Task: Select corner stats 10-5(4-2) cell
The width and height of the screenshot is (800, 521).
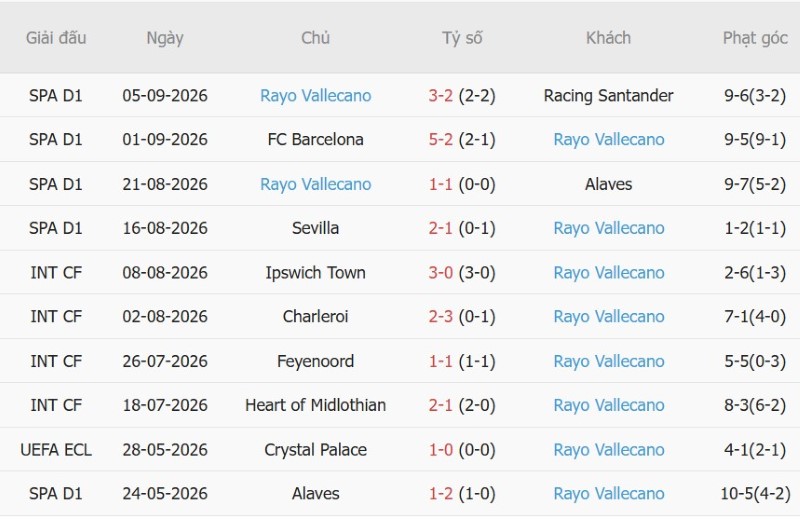Action: point(755,493)
